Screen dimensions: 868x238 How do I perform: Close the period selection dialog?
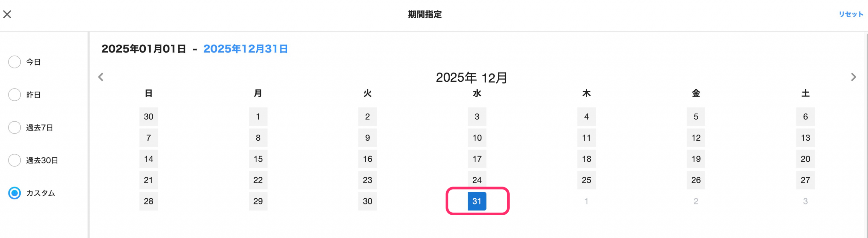tap(7, 14)
